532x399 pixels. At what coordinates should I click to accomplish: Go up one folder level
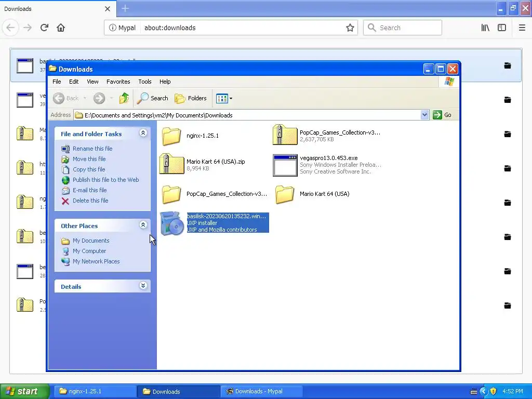124,98
